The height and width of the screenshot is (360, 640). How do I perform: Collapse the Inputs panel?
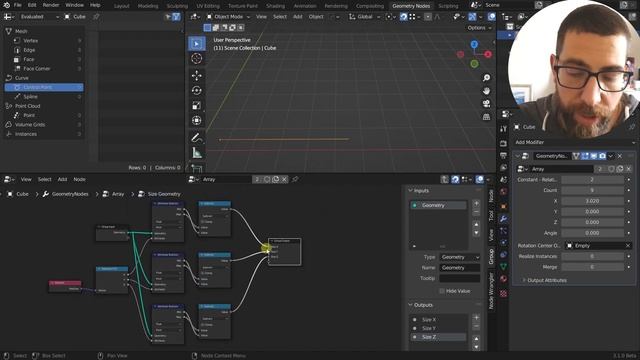point(410,191)
